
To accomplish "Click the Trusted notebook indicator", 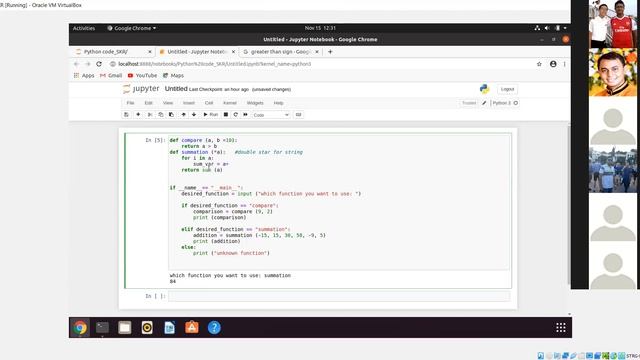I will [469, 103].
